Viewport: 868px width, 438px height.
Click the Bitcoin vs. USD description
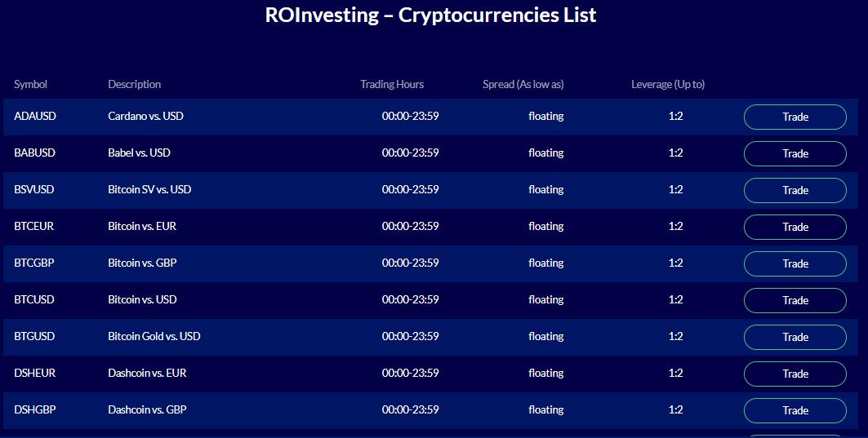pyautogui.click(x=142, y=299)
